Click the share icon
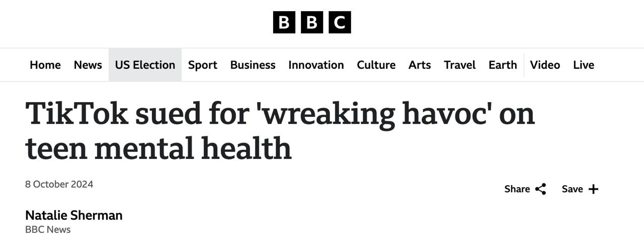644x240 pixels. tap(541, 189)
